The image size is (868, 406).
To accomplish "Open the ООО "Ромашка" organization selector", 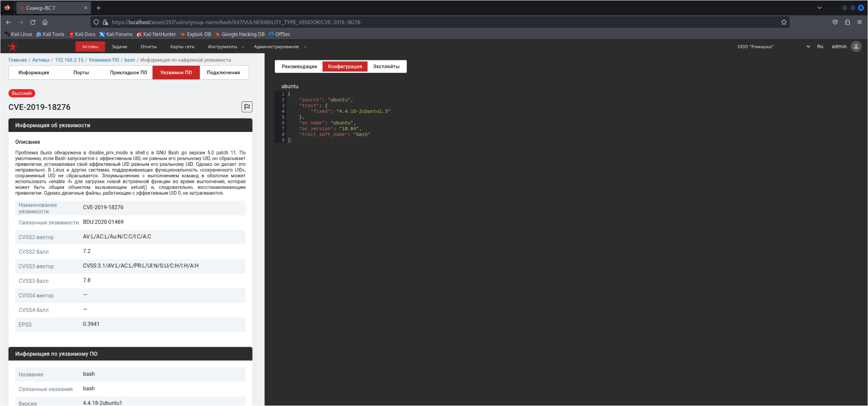I will [773, 47].
